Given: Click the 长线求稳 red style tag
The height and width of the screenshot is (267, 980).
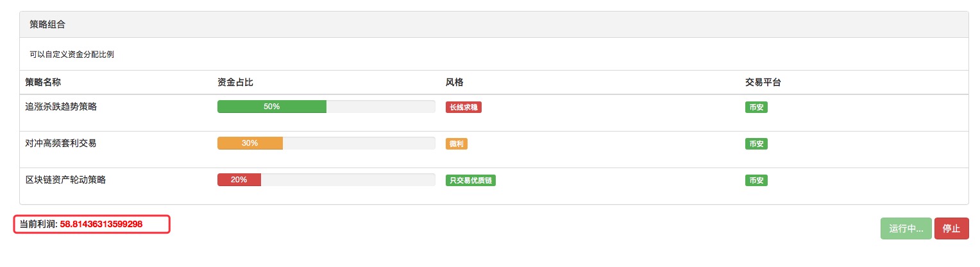Looking at the screenshot, I should pos(464,107).
